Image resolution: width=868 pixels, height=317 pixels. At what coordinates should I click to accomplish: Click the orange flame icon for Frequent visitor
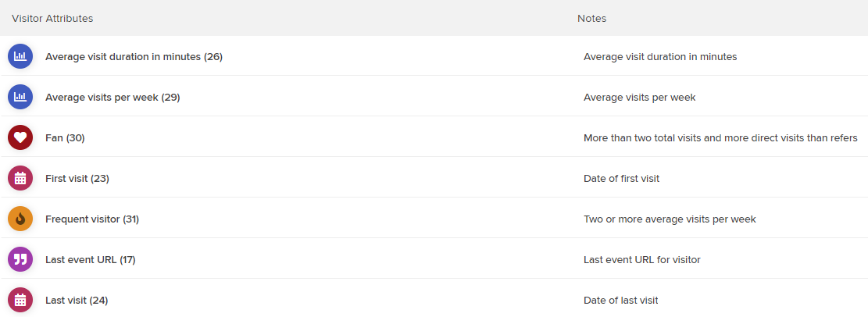click(x=20, y=219)
